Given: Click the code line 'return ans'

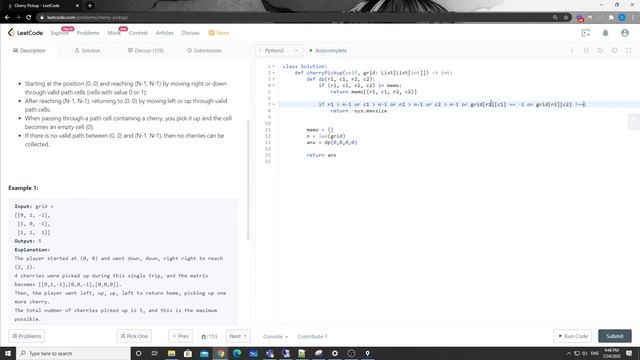Looking at the screenshot, I should point(321,155).
